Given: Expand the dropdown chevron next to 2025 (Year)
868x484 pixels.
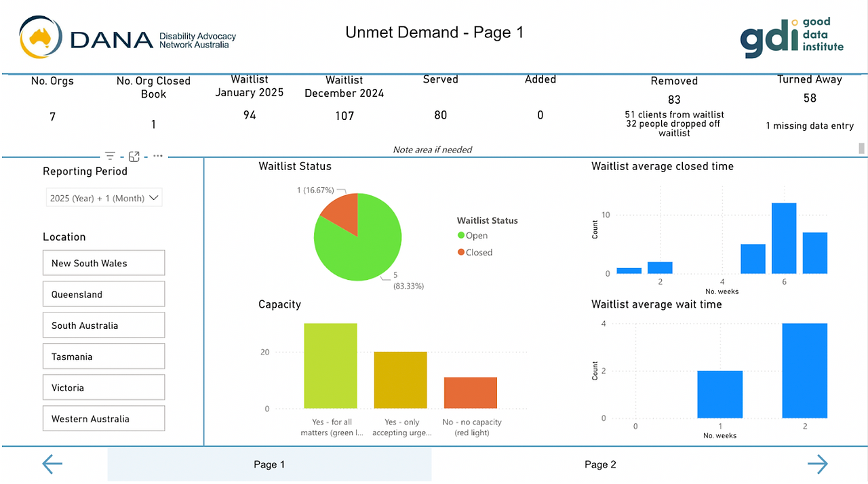Looking at the screenshot, I should (x=153, y=198).
